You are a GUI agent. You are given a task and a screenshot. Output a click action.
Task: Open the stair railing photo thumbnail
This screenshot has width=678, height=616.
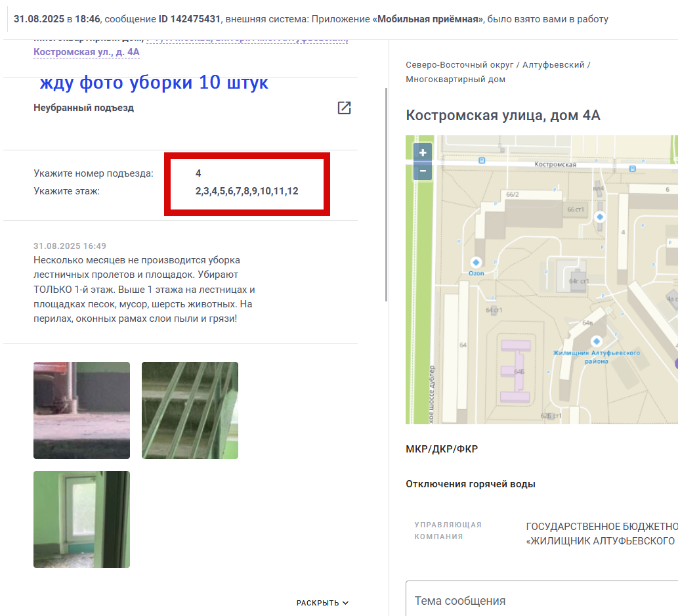point(190,410)
